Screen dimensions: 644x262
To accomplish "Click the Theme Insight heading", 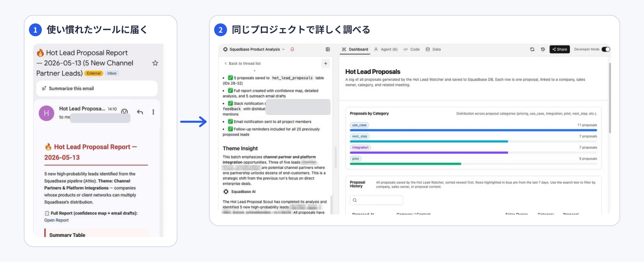I will click(x=240, y=148).
